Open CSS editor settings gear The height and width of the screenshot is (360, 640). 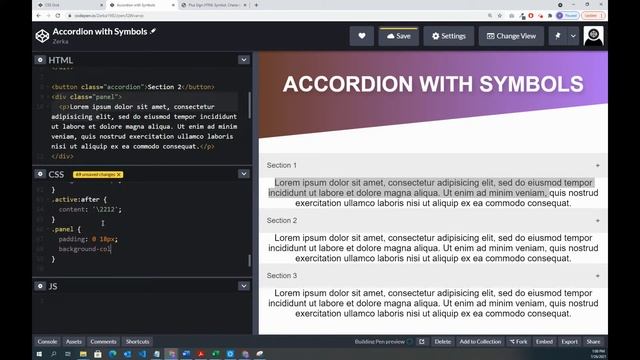click(40, 174)
